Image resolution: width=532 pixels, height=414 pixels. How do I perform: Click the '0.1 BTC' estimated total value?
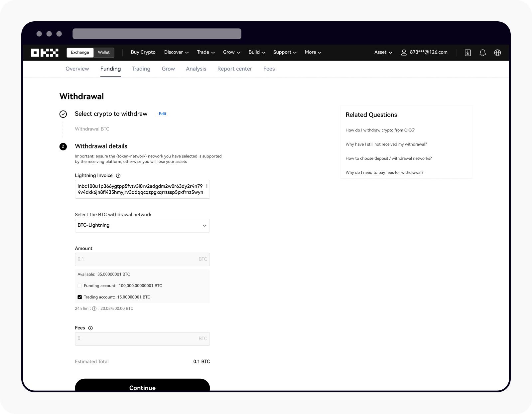tap(201, 361)
